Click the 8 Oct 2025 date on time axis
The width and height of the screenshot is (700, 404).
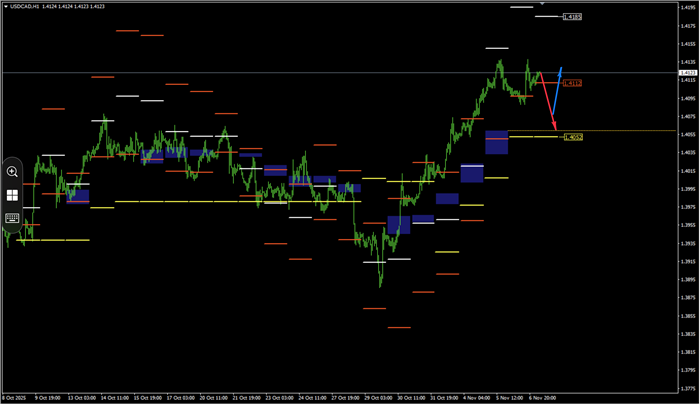click(17, 397)
